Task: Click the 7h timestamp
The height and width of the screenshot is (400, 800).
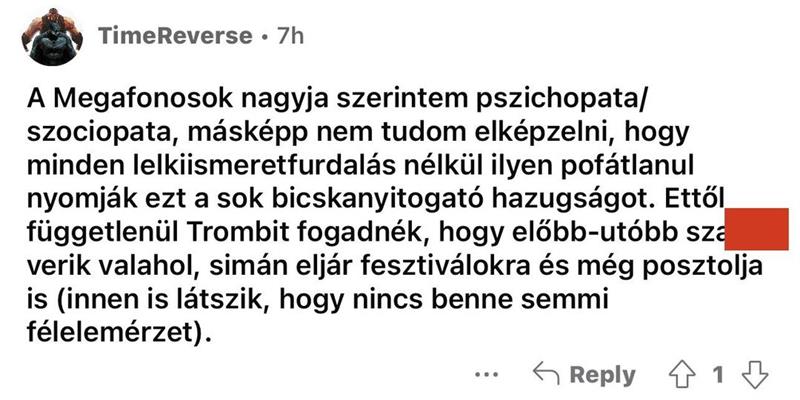Action: click(289, 36)
